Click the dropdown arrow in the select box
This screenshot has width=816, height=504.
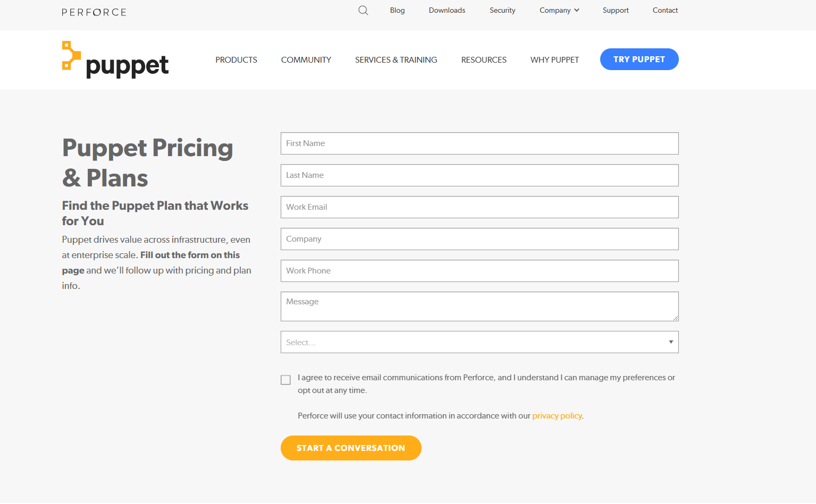671,342
